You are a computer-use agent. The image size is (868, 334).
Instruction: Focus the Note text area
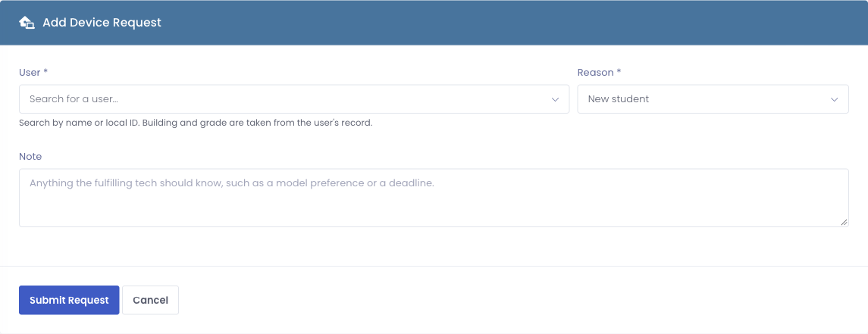(434, 198)
